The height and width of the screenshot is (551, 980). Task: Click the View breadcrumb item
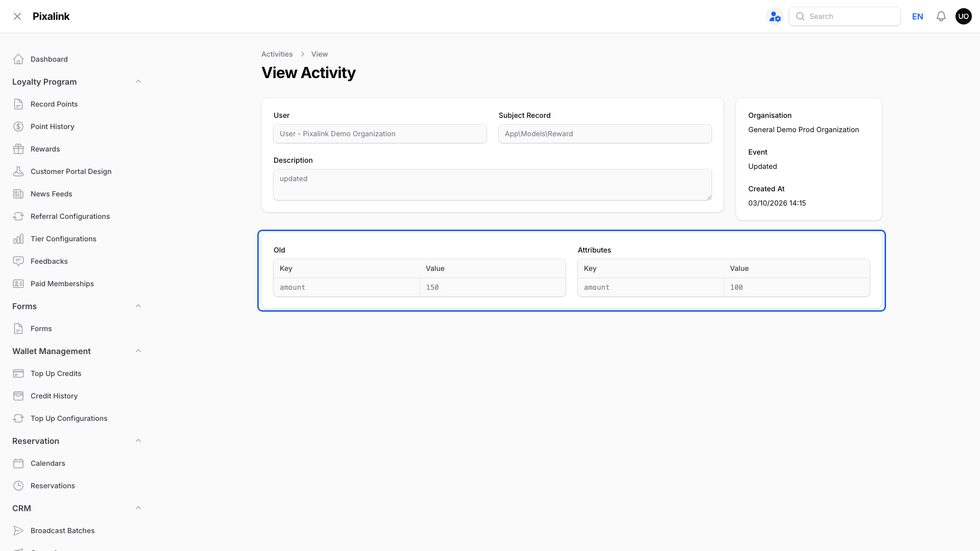point(320,54)
